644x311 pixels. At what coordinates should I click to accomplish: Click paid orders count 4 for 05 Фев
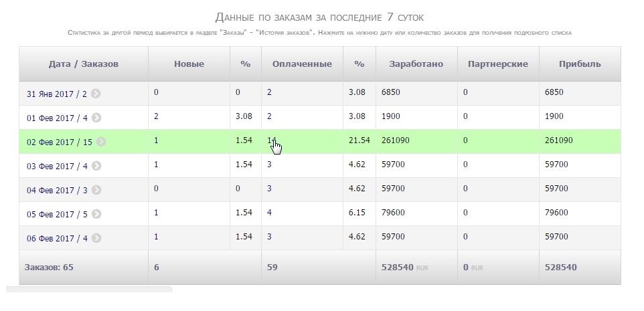(269, 213)
